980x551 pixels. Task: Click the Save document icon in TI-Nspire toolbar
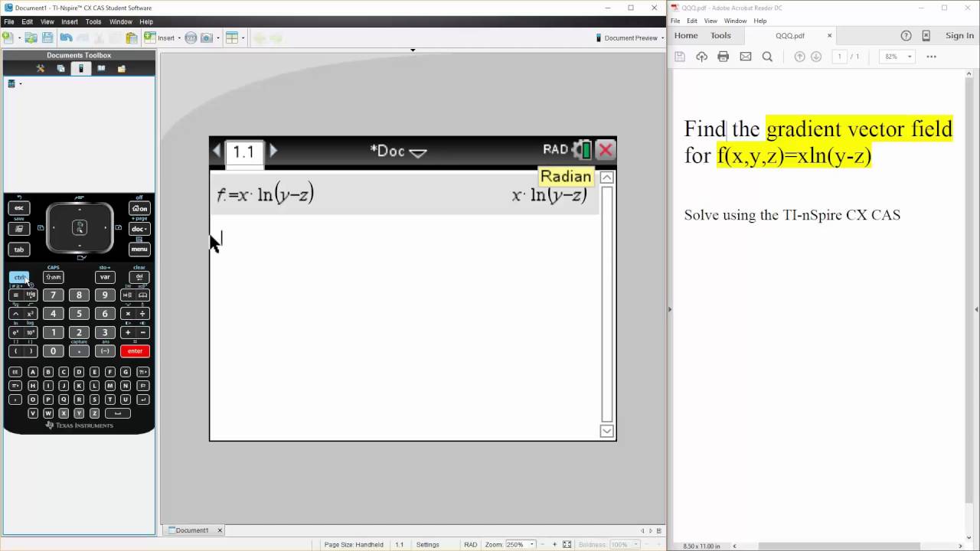[x=47, y=37]
